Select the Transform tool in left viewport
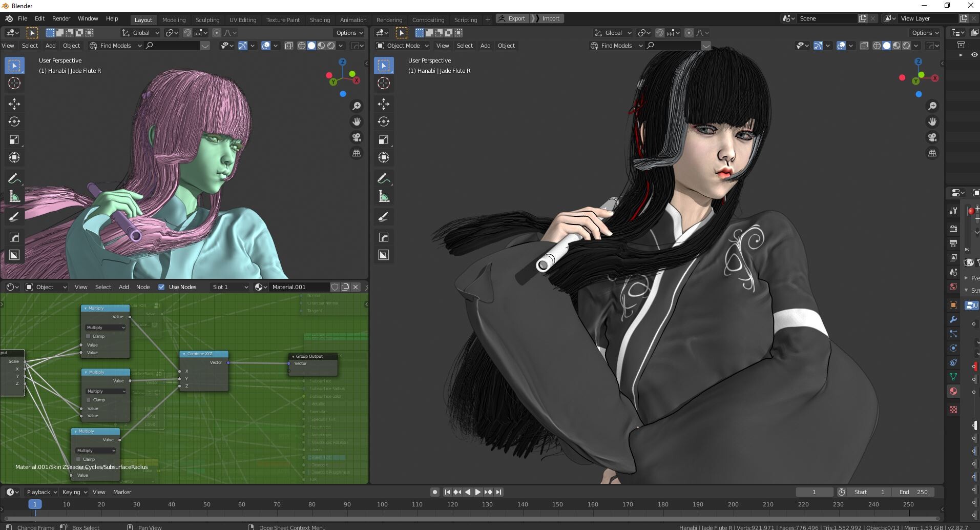This screenshot has height=530, width=980. point(14,158)
